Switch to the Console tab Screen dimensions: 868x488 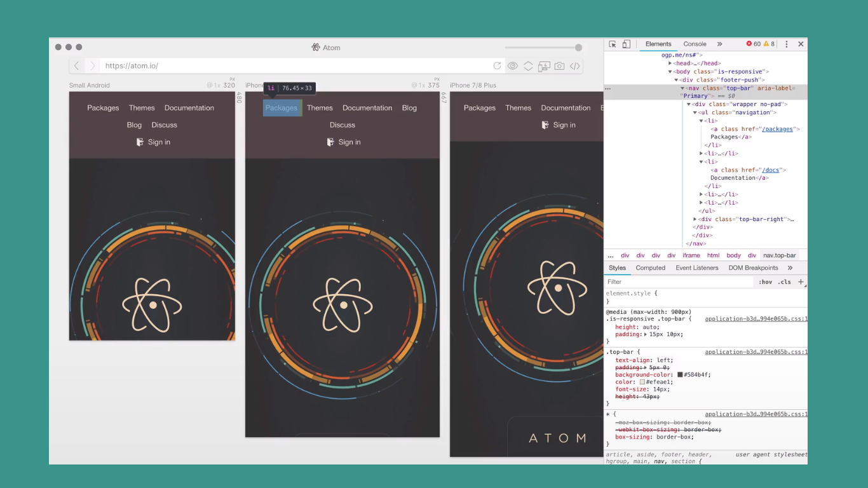[695, 44]
